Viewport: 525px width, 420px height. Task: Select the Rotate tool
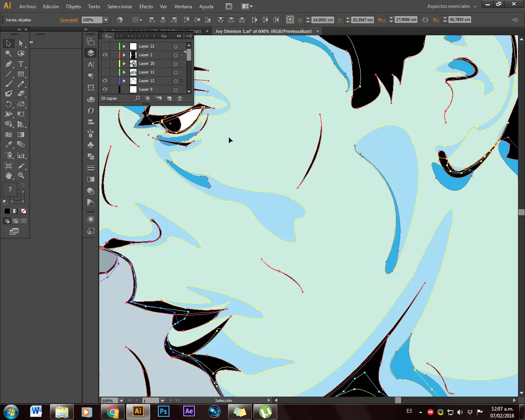[x=9, y=104]
